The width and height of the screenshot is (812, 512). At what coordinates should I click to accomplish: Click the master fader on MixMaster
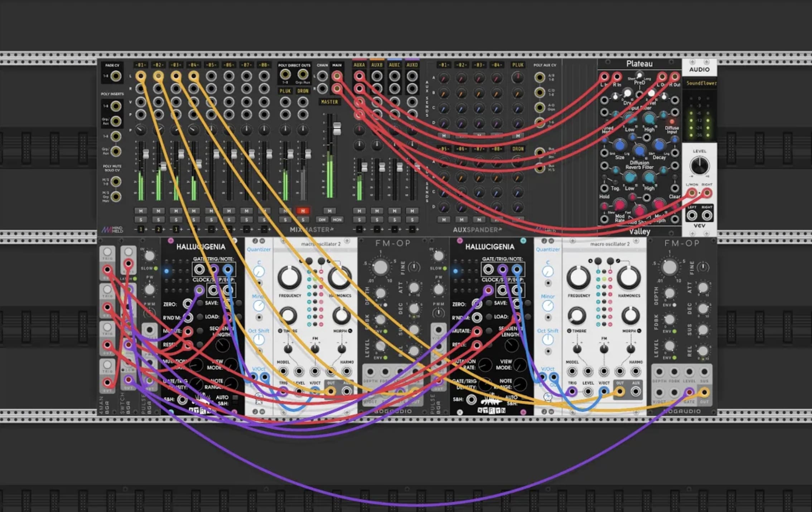337,129
